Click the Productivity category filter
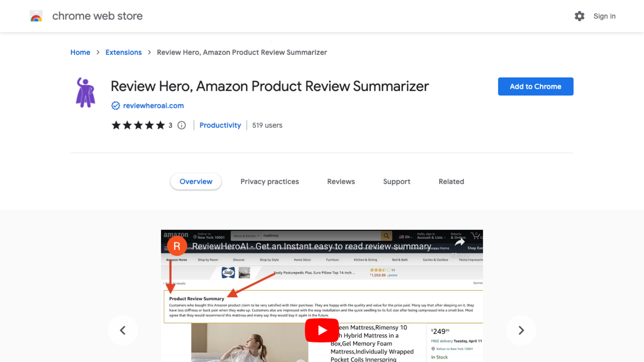Viewport: 644px width, 362px height. tap(220, 125)
